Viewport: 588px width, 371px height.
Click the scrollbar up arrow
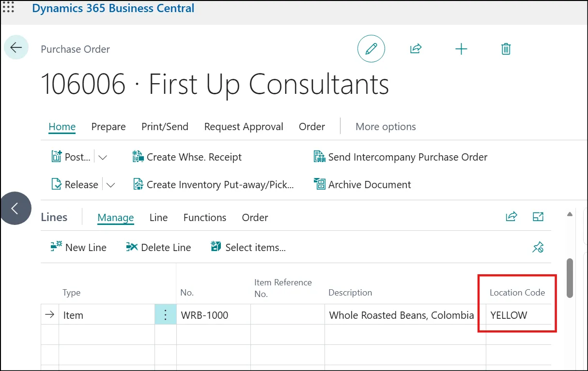coord(570,214)
